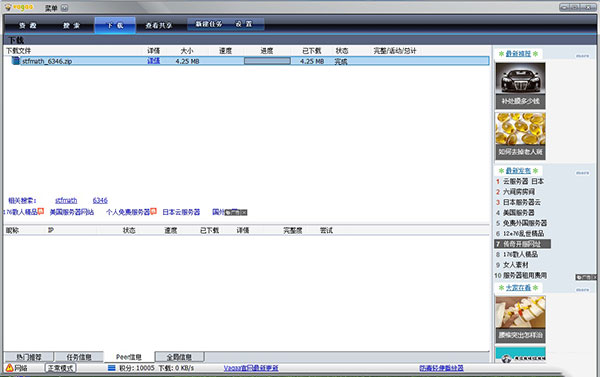This screenshot has height=377, width=600.
Task: Open the 美国服务器网站 ad link
Action: pyautogui.click(x=72, y=212)
